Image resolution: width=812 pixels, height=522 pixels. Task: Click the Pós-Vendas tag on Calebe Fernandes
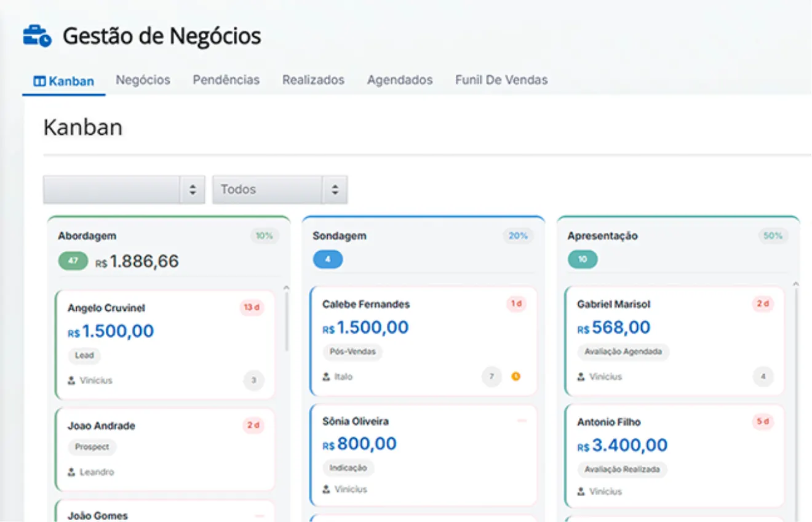(x=352, y=352)
